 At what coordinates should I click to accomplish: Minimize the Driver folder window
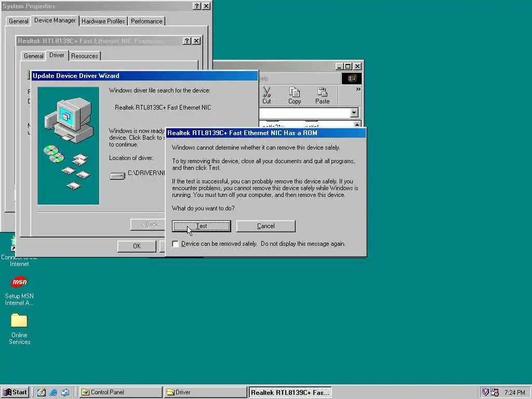[339, 66]
